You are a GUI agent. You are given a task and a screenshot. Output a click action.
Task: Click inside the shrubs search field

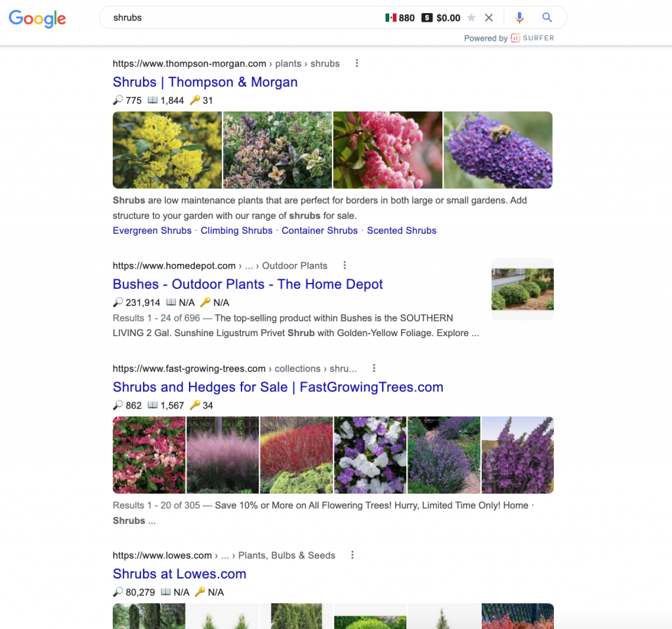tap(243, 18)
